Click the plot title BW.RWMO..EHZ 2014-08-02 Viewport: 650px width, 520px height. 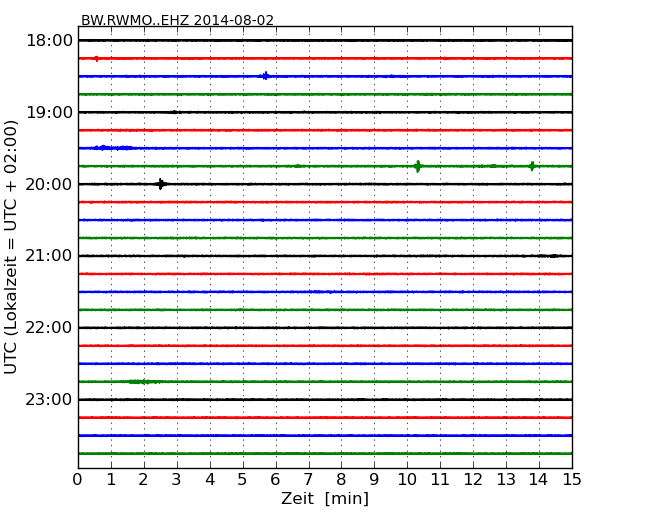point(177,20)
